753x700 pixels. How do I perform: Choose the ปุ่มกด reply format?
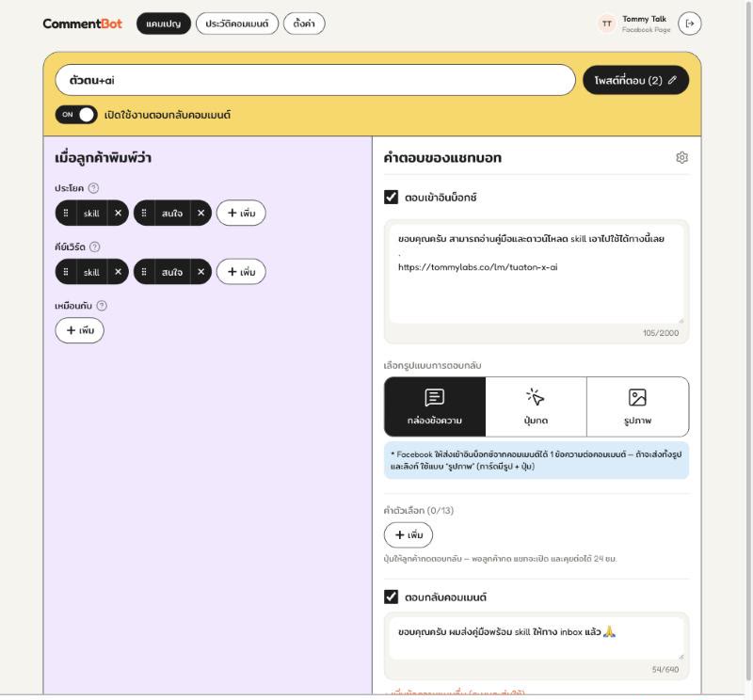click(536, 406)
